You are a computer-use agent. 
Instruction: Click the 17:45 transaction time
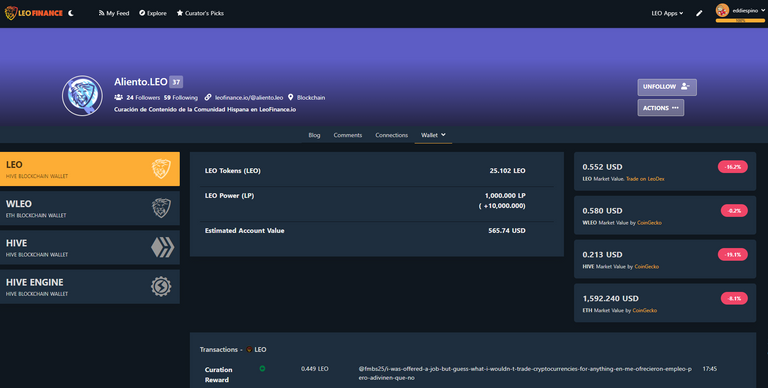point(710,369)
